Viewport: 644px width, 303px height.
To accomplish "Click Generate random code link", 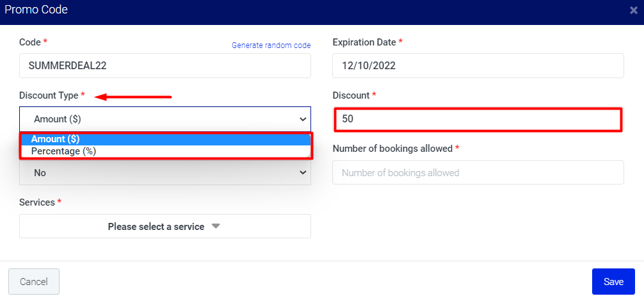I will point(271,45).
